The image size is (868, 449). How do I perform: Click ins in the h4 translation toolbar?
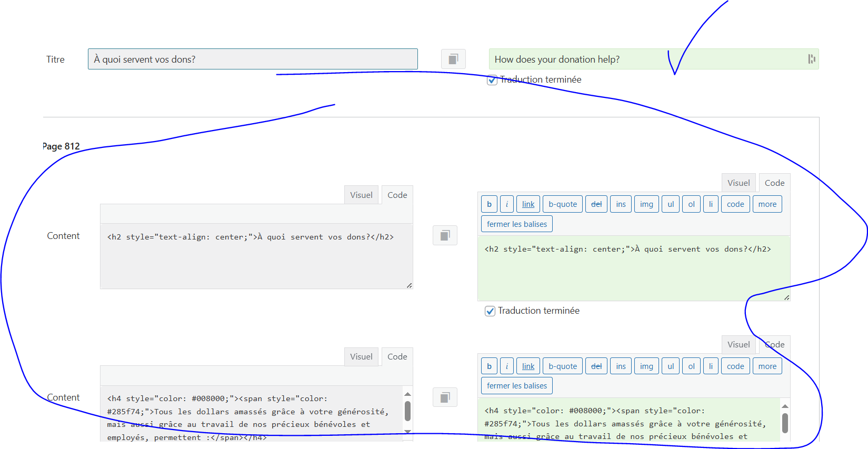click(621, 366)
